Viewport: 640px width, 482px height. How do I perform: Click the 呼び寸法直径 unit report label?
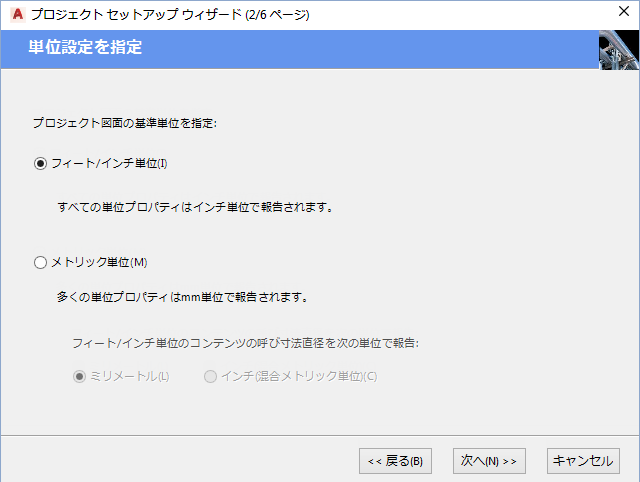(x=245, y=343)
